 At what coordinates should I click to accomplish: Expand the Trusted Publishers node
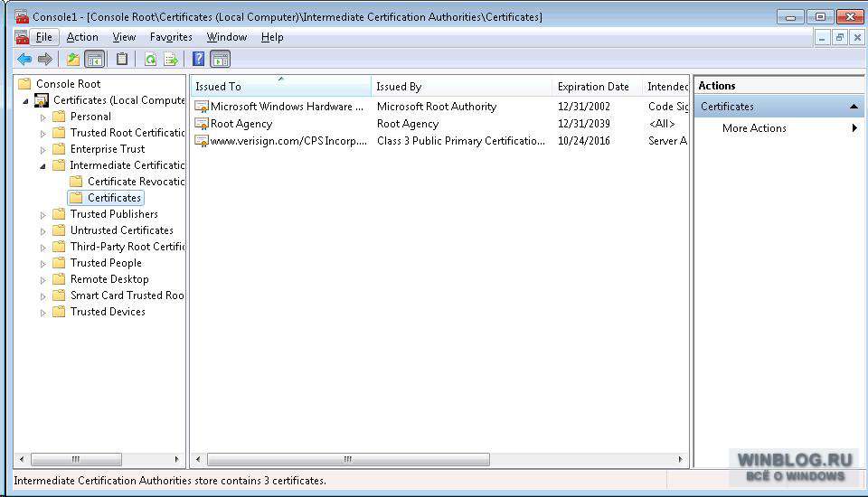(x=43, y=215)
